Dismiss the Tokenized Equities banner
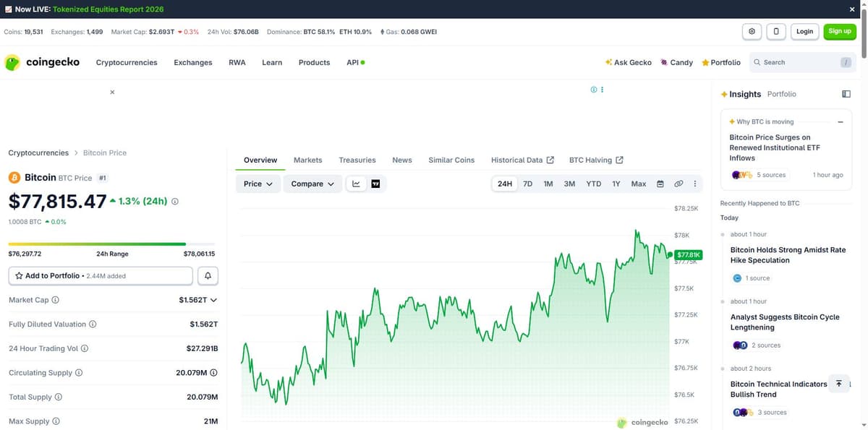Screen dimensions: 868x430 pyautogui.click(x=852, y=9)
